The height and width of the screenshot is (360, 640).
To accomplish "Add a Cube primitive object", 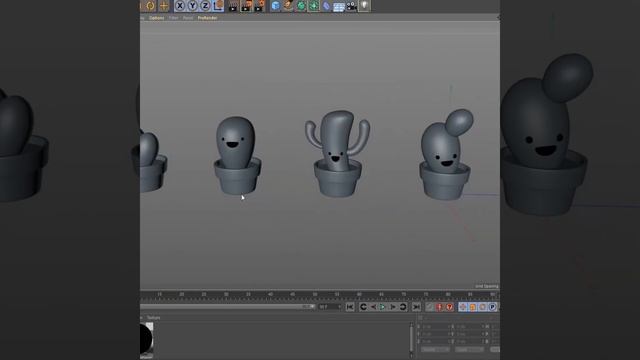I will pos(276,6).
